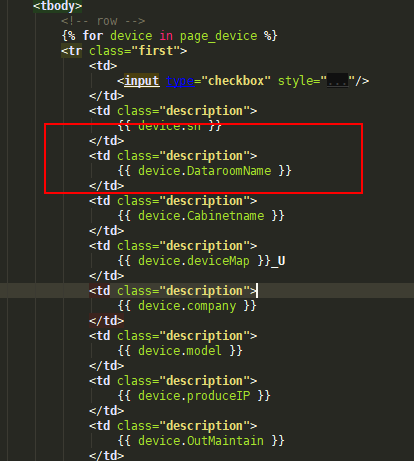Click the bare td tag above the input
This screenshot has height=461, width=414.
pos(103,66)
